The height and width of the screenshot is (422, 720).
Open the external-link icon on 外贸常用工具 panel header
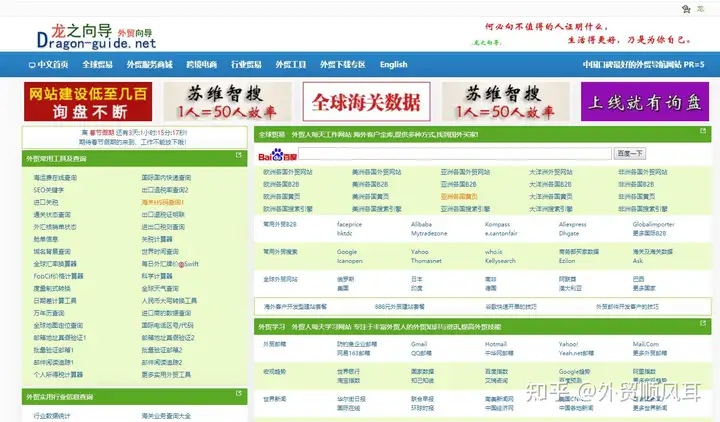[x=238, y=155]
